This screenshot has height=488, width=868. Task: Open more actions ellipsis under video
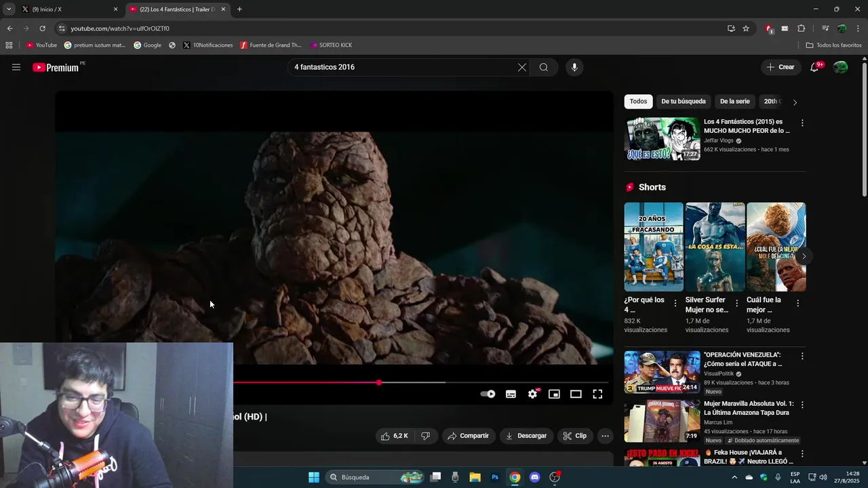[x=606, y=436]
